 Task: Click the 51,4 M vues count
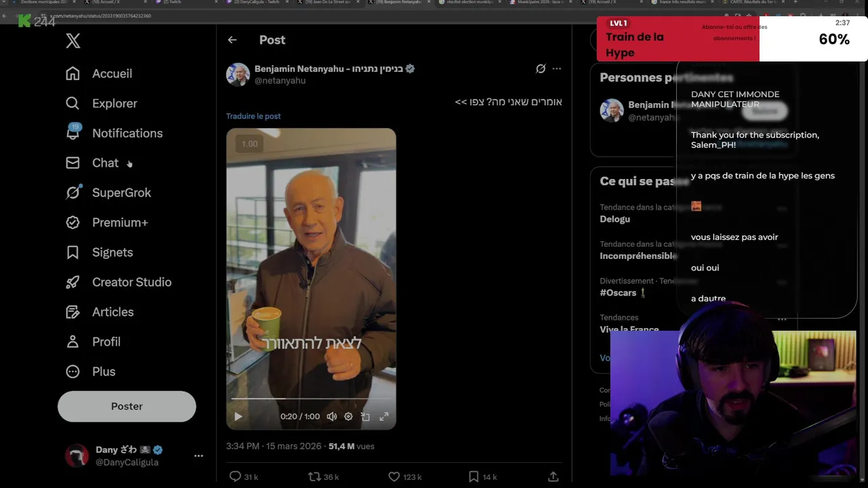(351, 446)
